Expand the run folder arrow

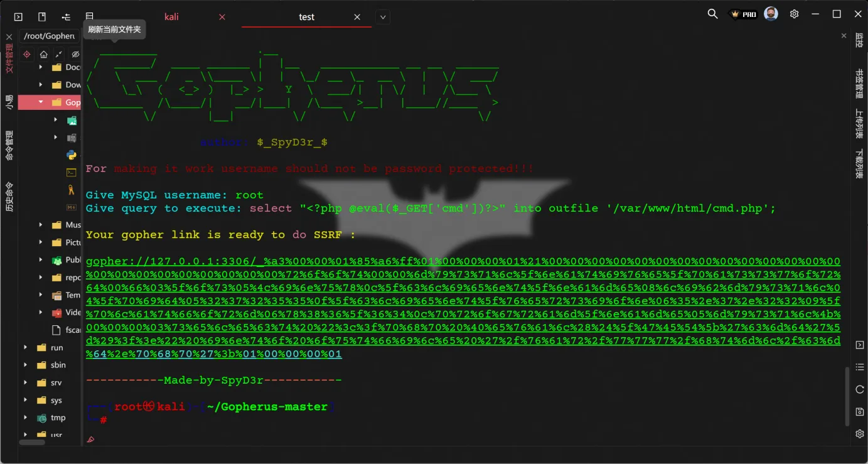coord(26,347)
